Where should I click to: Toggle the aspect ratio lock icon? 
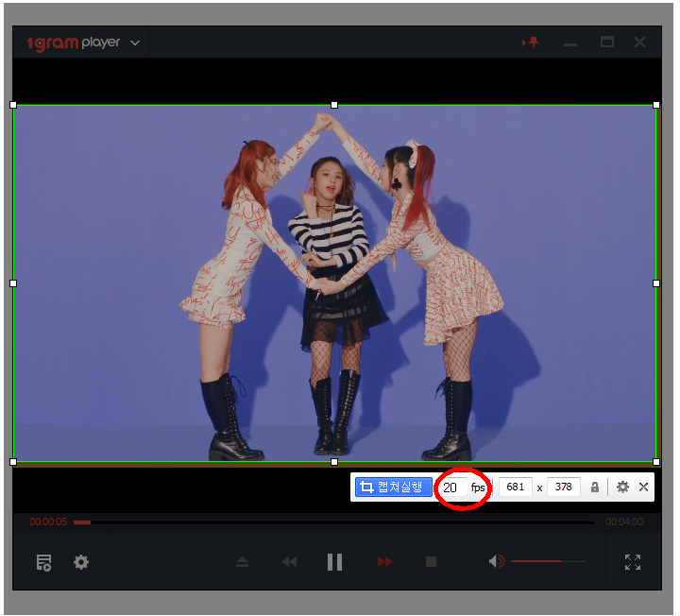tap(595, 488)
